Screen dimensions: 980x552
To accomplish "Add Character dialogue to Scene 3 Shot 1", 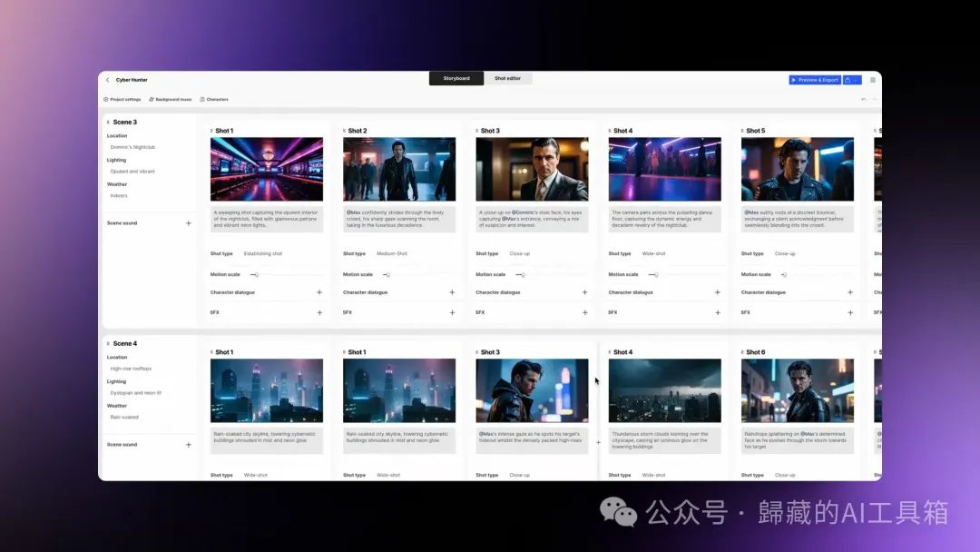I will (319, 292).
